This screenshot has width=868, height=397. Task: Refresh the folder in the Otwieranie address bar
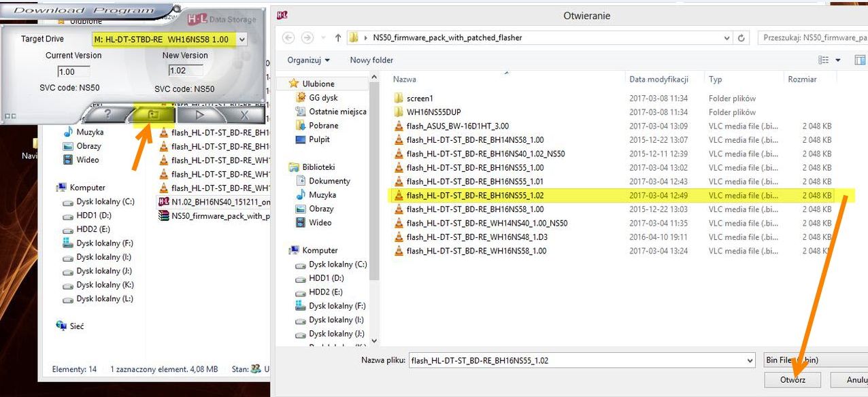click(743, 38)
